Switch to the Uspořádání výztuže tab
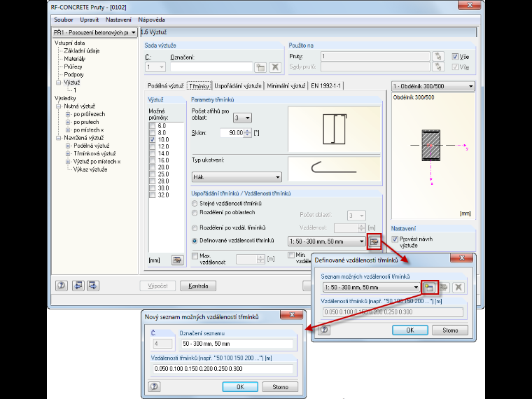Screen dimensions: 532x399 [x=238, y=86]
